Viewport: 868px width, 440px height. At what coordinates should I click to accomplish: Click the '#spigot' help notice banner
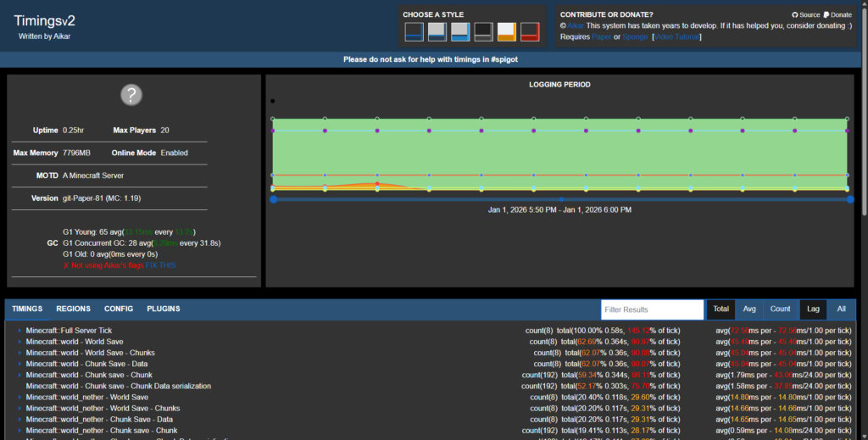(430, 60)
